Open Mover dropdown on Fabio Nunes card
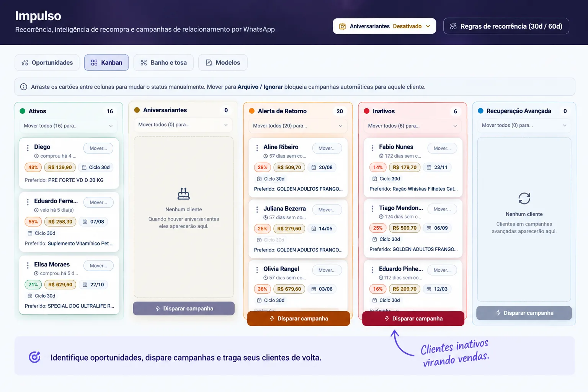588x392 pixels. coord(442,148)
